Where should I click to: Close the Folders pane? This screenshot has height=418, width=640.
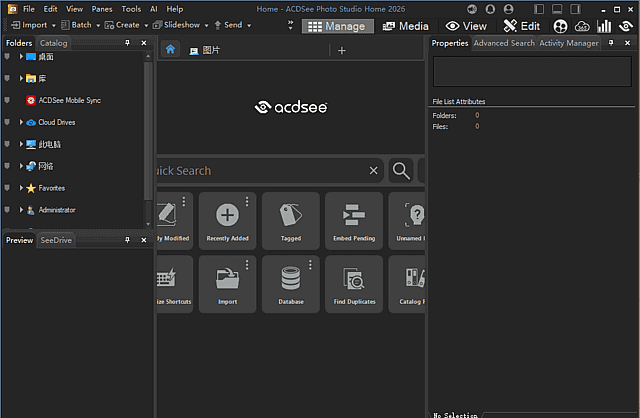click(144, 43)
